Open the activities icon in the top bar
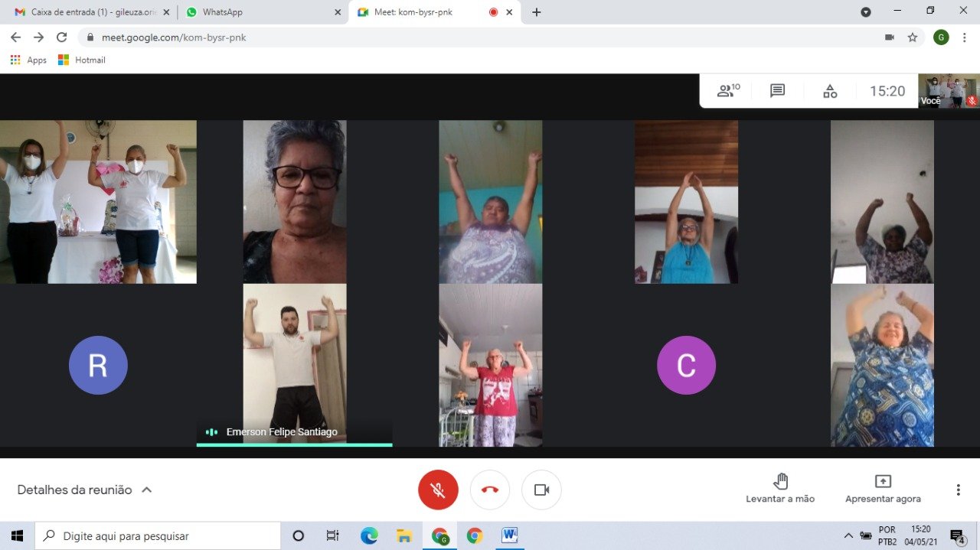 (x=829, y=90)
